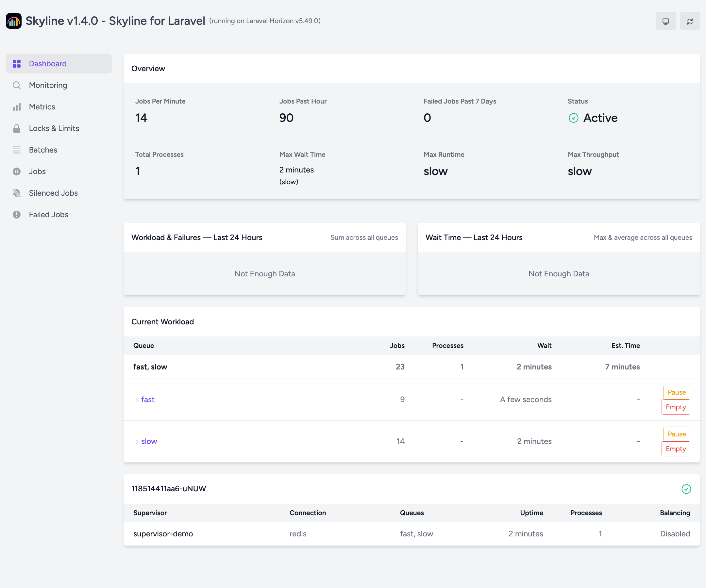
Task: Click the refresh arrows icon button
Action: (x=690, y=21)
